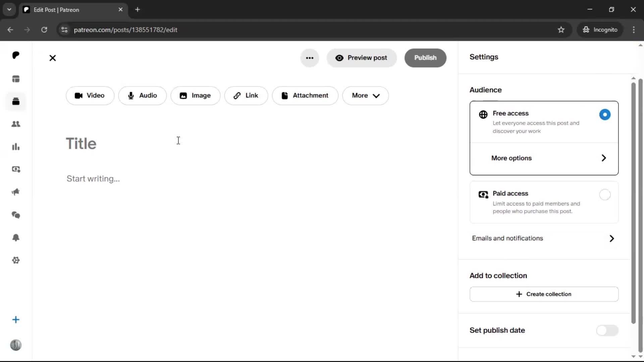Open the notifications bell icon

16,238
